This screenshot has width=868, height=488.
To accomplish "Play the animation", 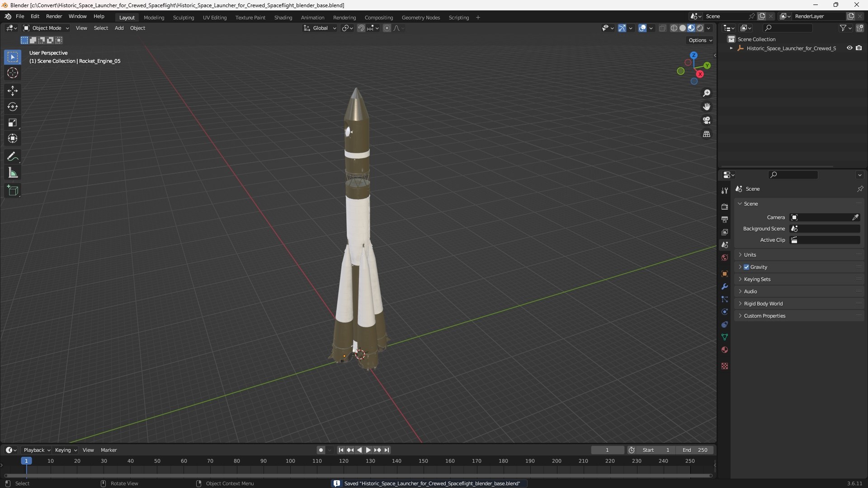I will pyautogui.click(x=368, y=450).
